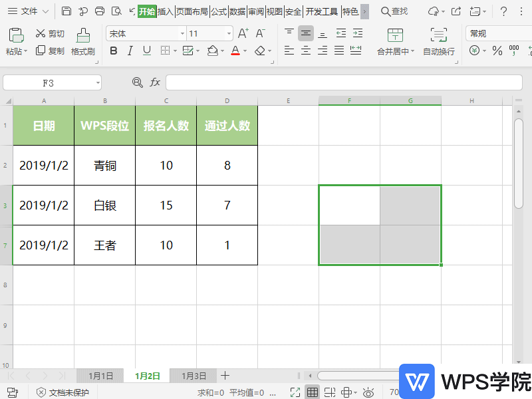Image resolution: width=532 pixels, height=399 pixels.
Task: Select the normal view grid icon
Action: coord(313,392)
